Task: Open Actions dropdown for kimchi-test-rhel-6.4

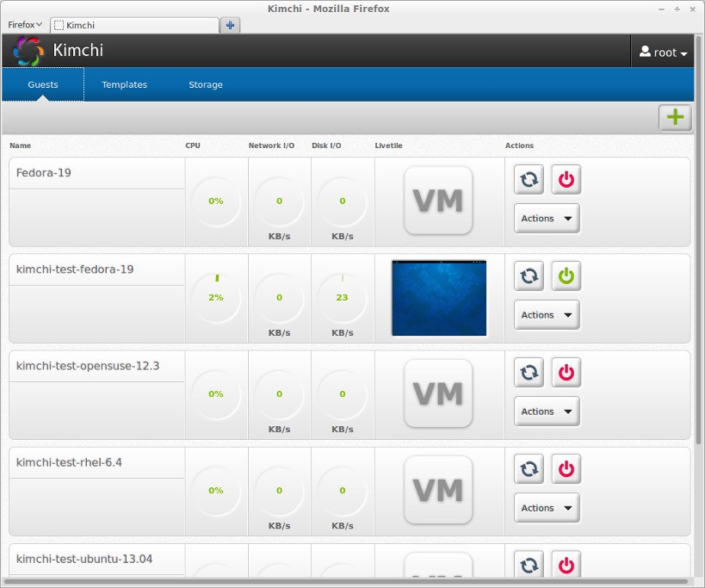Action: pos(547,508)
